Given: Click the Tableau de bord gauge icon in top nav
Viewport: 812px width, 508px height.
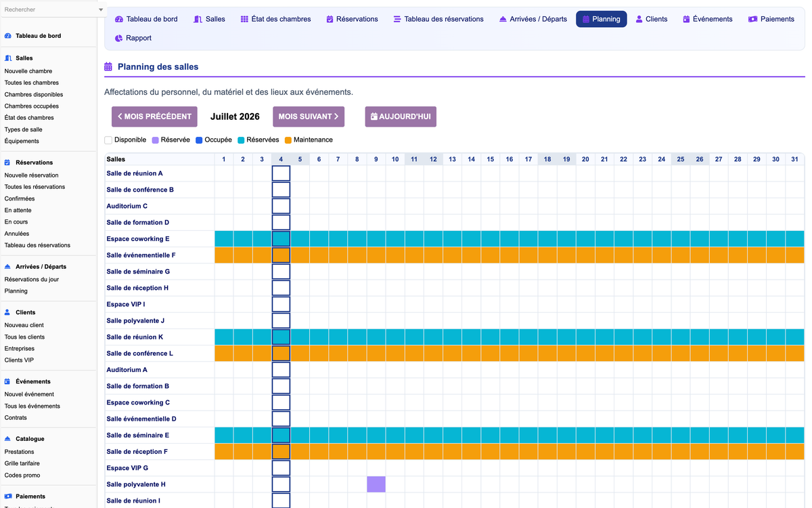Looking at the screenshot, I should [119, 19].
